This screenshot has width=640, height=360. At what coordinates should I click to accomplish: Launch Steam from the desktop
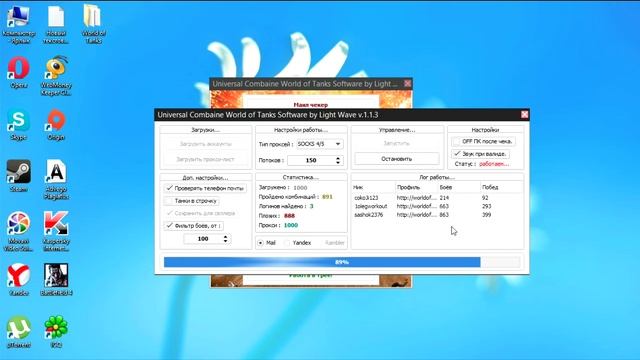[x=18, y=176]
